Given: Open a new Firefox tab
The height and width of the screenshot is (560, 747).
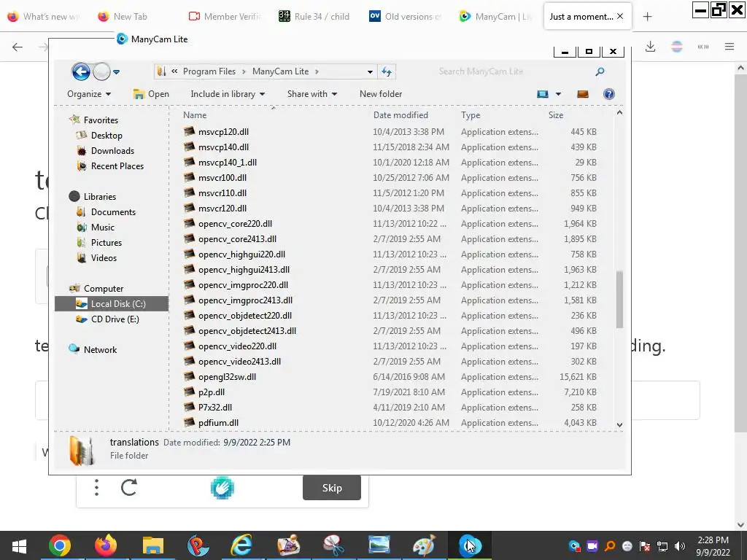Looking at the screenshot, I should (x=647, y=17).
